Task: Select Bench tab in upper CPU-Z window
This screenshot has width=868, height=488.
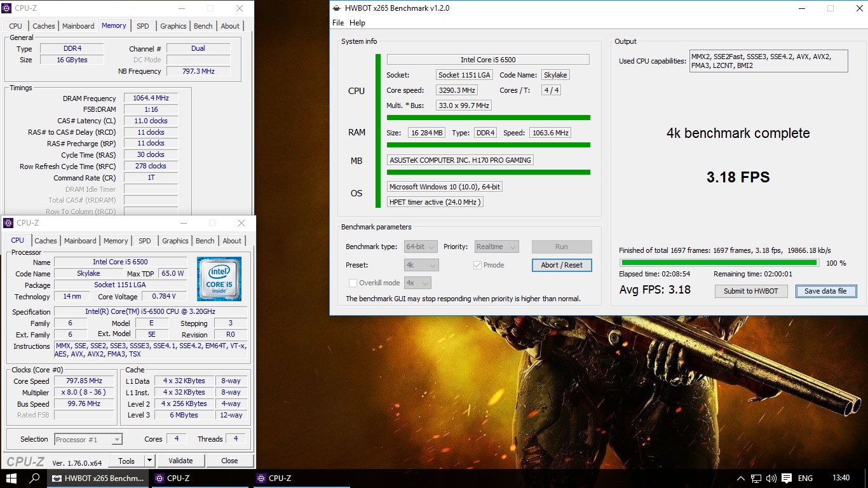Action: [x=203, y=26]
